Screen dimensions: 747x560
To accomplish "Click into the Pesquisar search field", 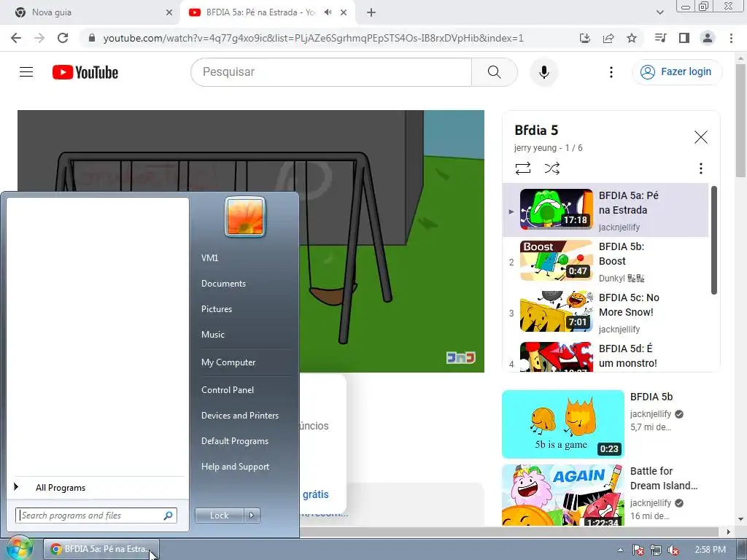I will [x=332, y=72].
